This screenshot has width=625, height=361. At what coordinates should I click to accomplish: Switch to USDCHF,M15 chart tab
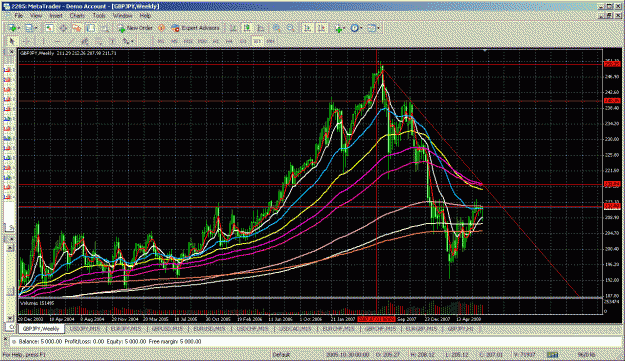click(252, 329)
